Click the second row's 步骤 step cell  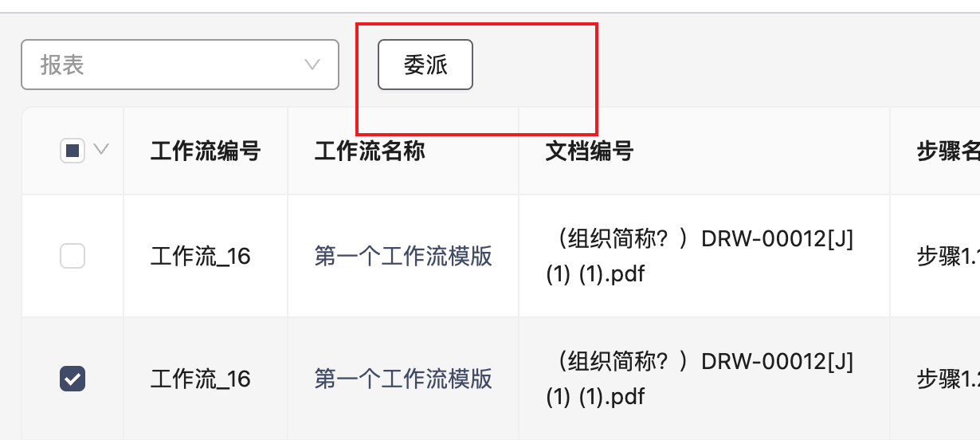948,379
